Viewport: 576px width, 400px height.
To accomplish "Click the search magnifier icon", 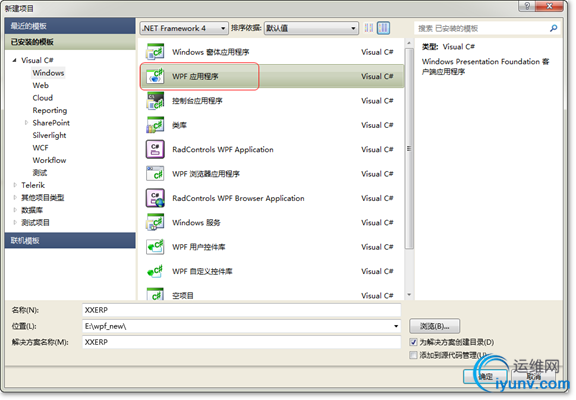I will pyautogui.click(x=553, y=28).
